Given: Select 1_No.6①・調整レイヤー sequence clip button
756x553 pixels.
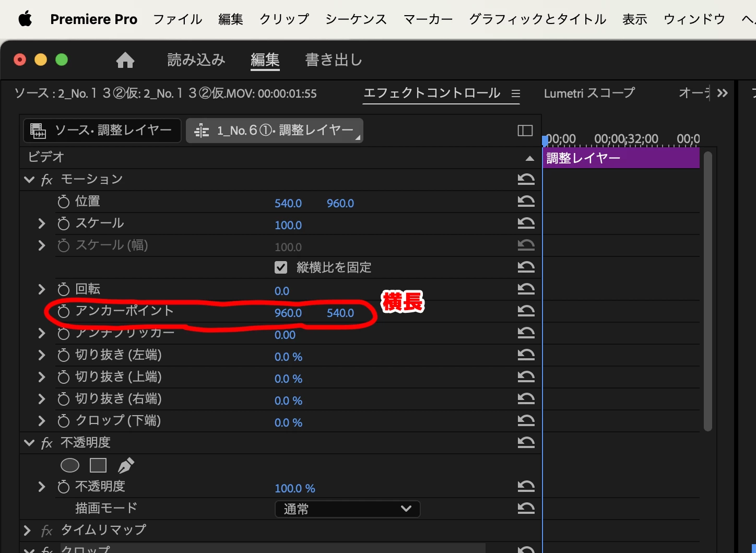Looking at the screenshot, I should [275, 131].
